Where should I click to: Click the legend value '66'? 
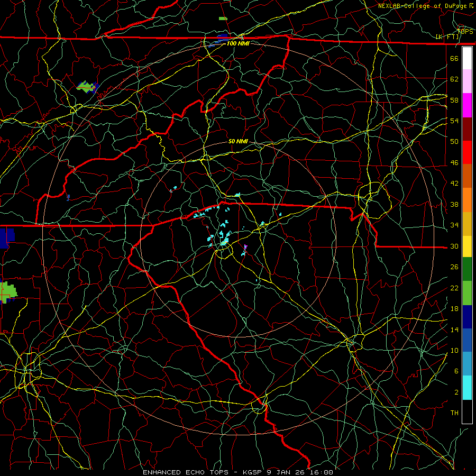pos(454,58)
